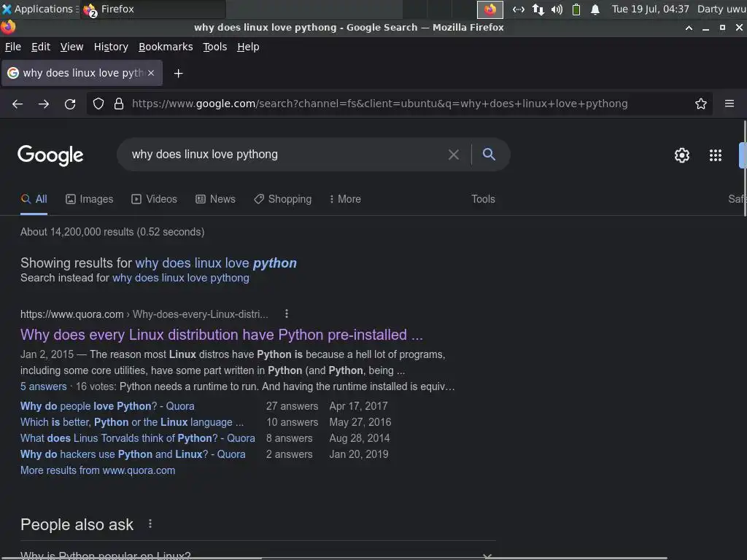Open the File menu
Screen dimensions: 747x560
[13, 47]
